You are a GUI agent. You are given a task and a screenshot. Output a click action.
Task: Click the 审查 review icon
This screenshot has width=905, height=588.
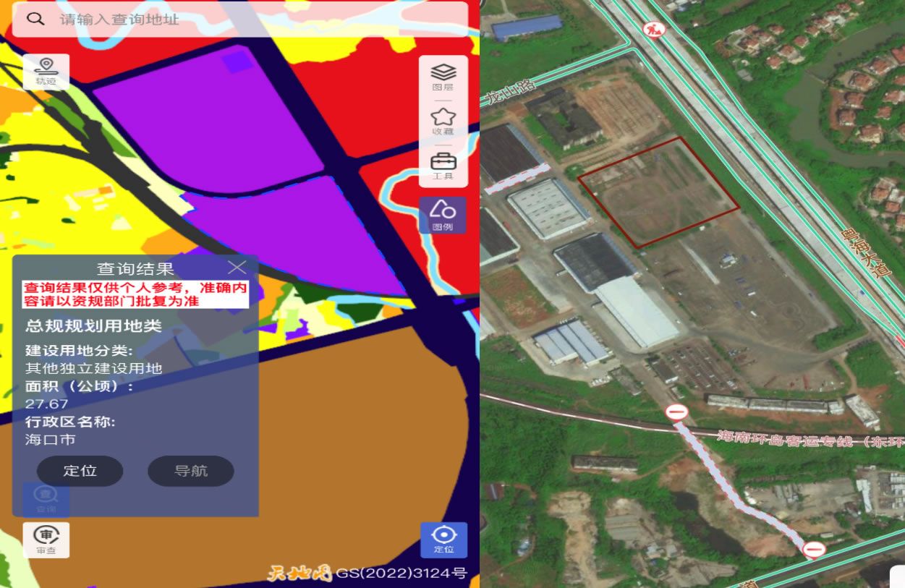(46, 540)
